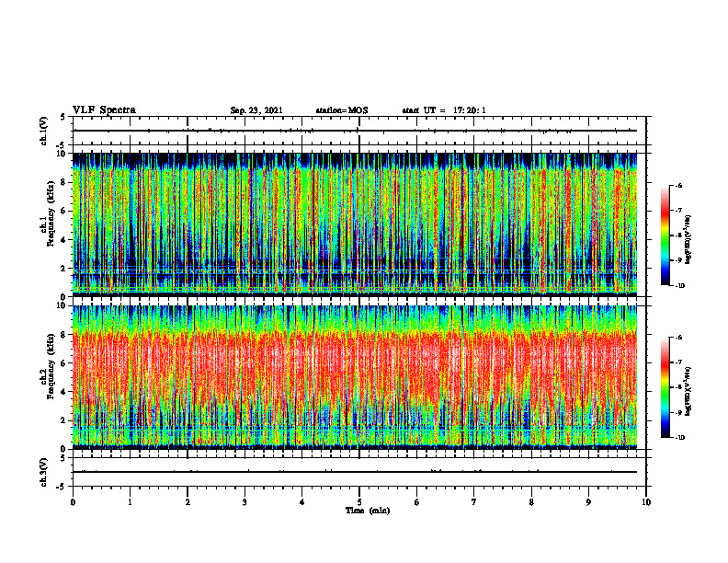Click the ch.2 colorbar "-8" label
This screenshot has height=563, width=728.
pos(679,387)
